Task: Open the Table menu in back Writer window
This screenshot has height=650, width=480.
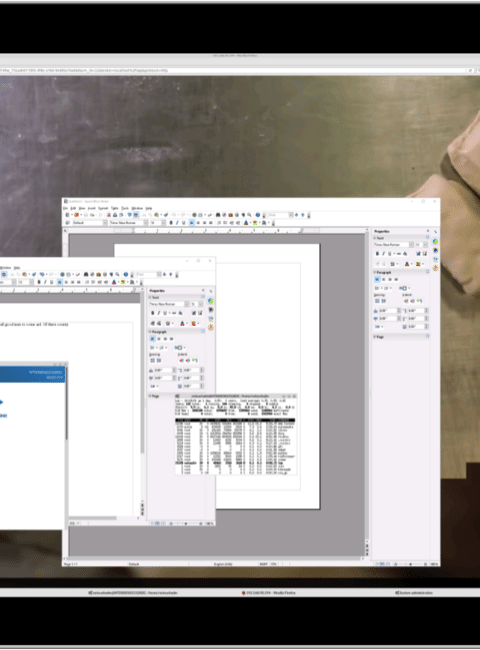Action: pos(114,208)
